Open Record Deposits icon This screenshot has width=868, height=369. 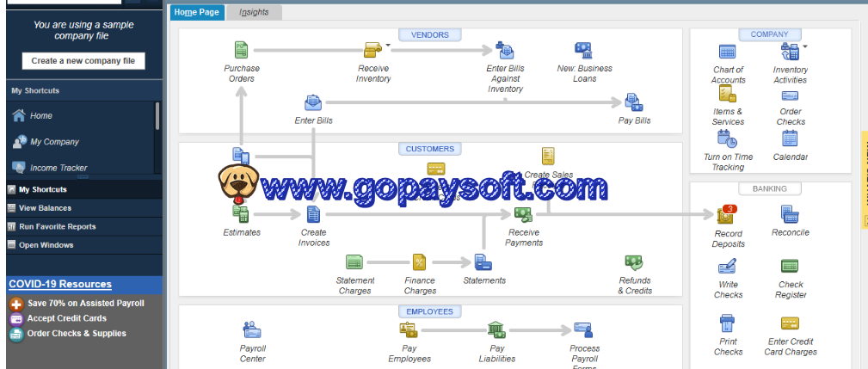click(x=726, y=215)
